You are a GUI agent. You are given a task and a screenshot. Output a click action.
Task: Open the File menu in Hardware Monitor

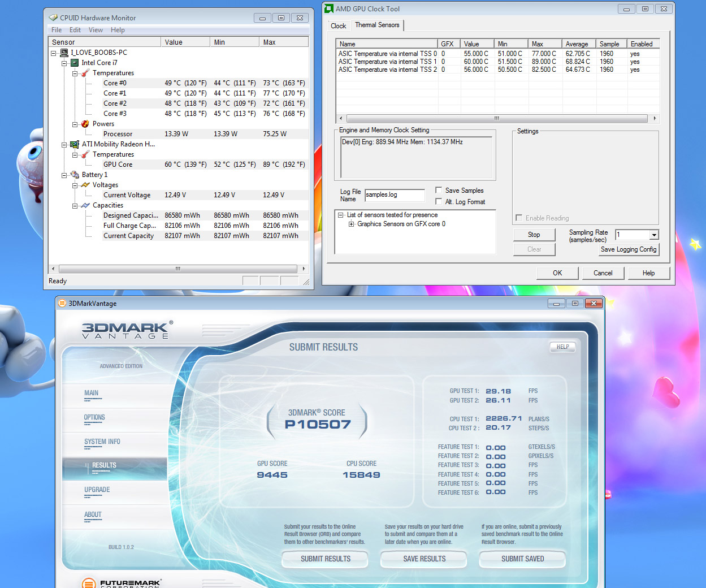coord(57,30)
